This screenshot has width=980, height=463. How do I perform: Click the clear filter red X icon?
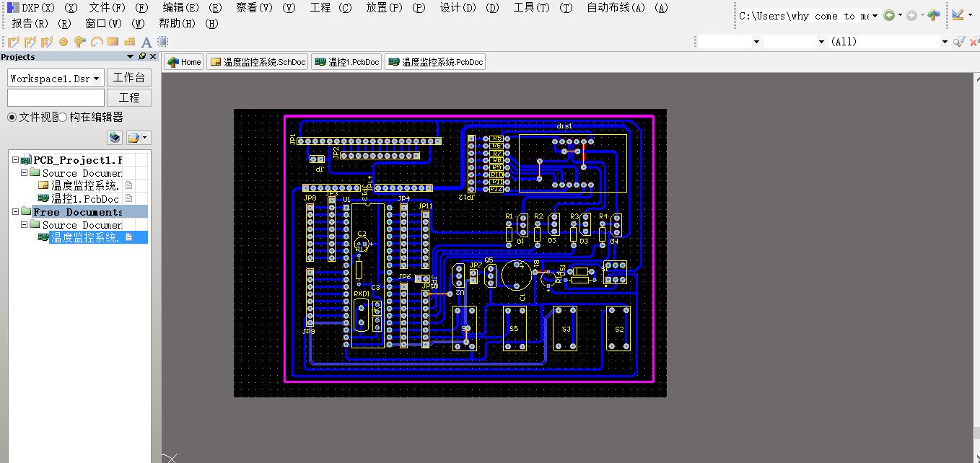pos(974,42)
